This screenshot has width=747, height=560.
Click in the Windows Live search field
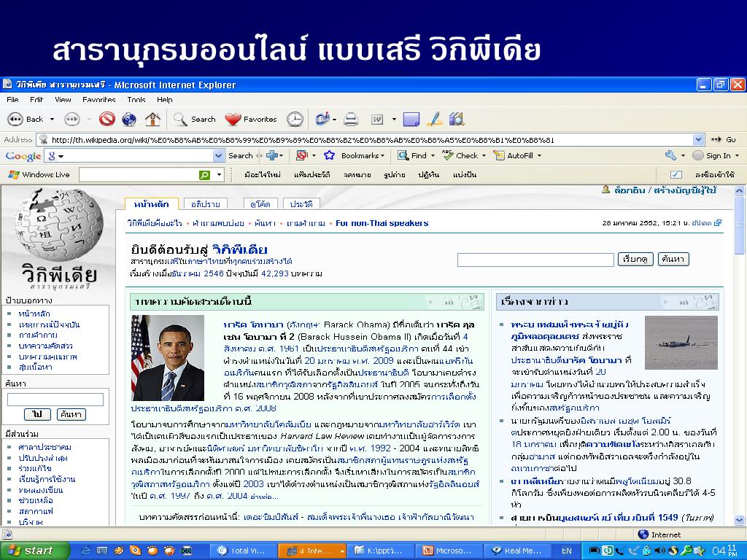click(x=139, y=175)
